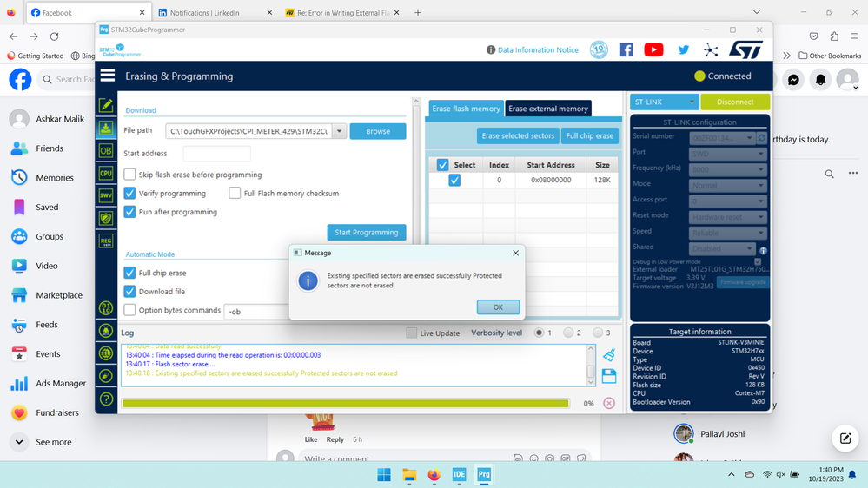Image resolution: width=868 pixels, height=488 pixels.
Task: Switch to Re: Error in Writing External browser tab
Action: 342,12
